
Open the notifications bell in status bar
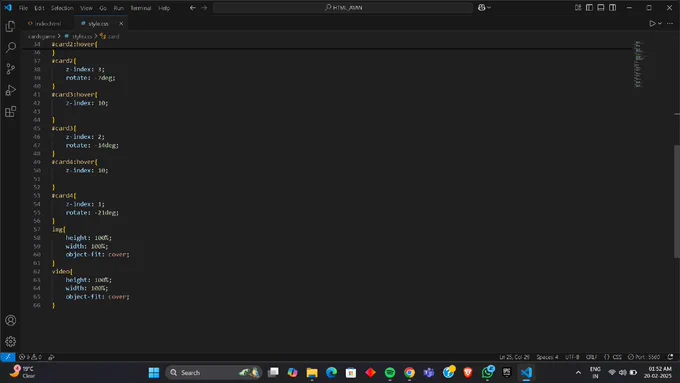(x=670, y=357)
